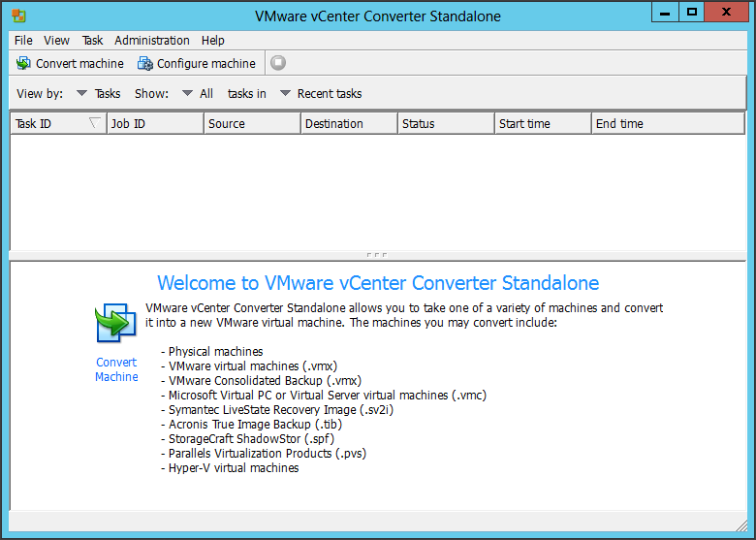Sort by Status column header
756x540 pixels.
[x=446, y=123]
